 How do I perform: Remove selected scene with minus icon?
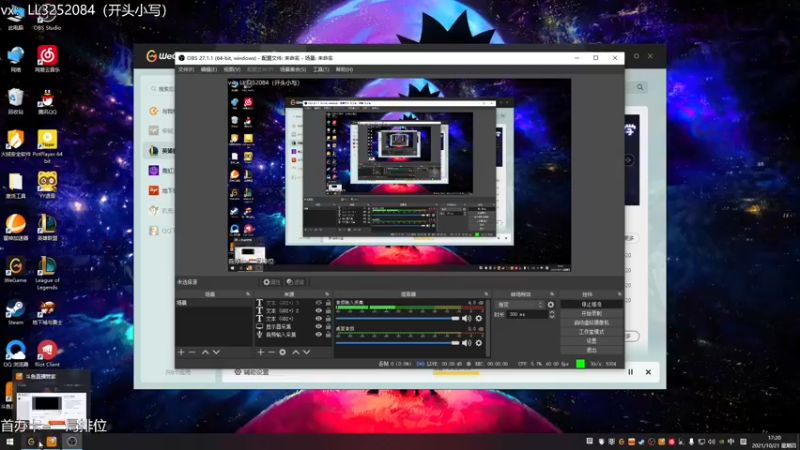pyautogui.click(x=192, y=352)
